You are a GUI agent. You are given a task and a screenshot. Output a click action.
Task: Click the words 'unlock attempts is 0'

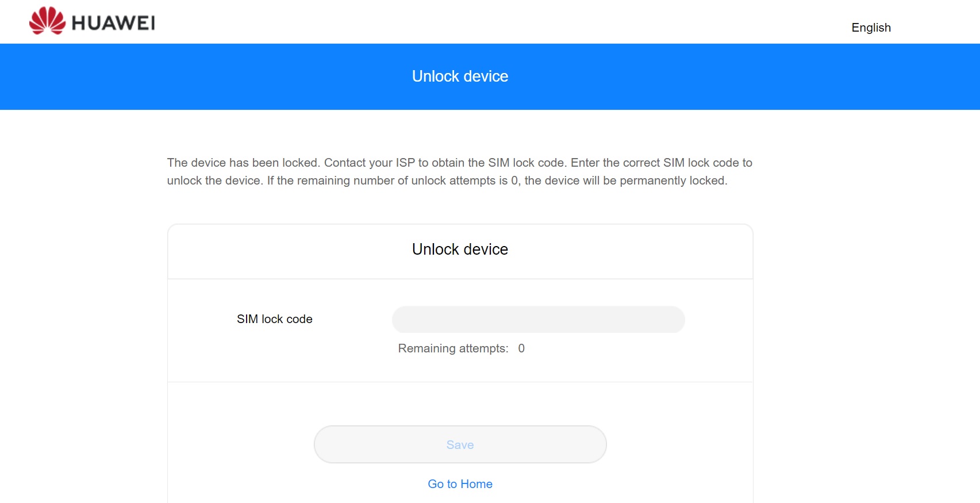pyautogui.click(x=465, y=181)
